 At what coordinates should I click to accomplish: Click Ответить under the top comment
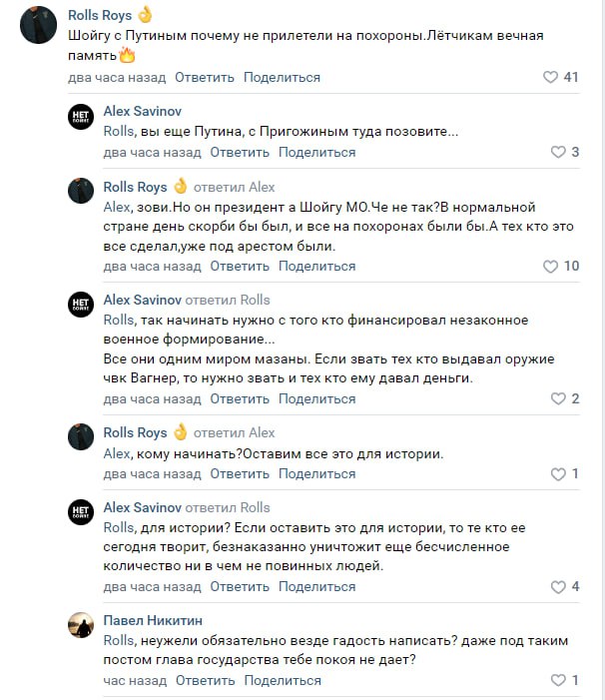point(205,77)
